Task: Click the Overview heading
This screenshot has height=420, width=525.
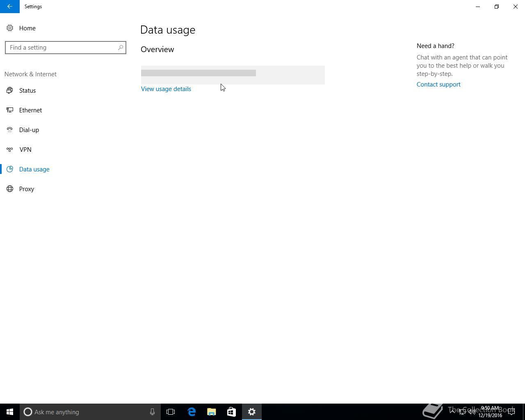Action: (x=157, y=49)
